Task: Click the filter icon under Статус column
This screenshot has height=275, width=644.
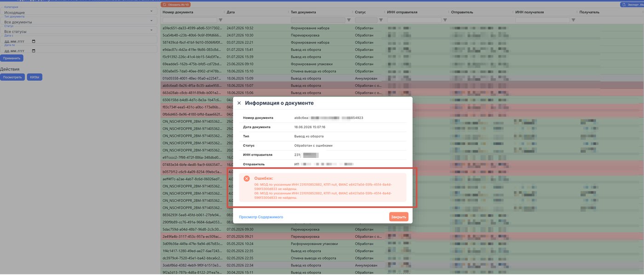Action: pos(381,20)
